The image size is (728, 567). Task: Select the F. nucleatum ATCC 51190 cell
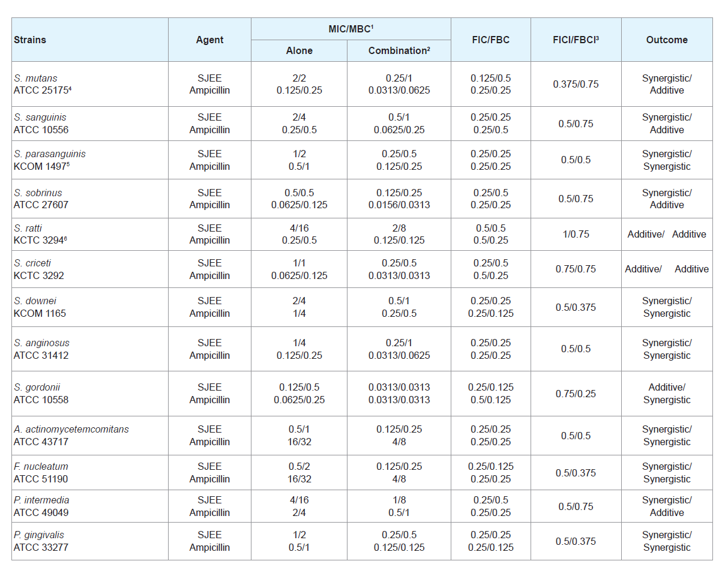(90, 473)
